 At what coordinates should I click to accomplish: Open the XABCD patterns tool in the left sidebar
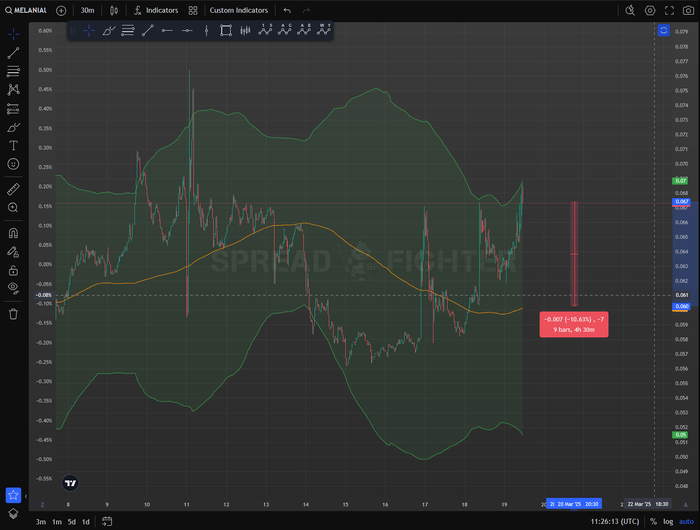coord(13,90)
